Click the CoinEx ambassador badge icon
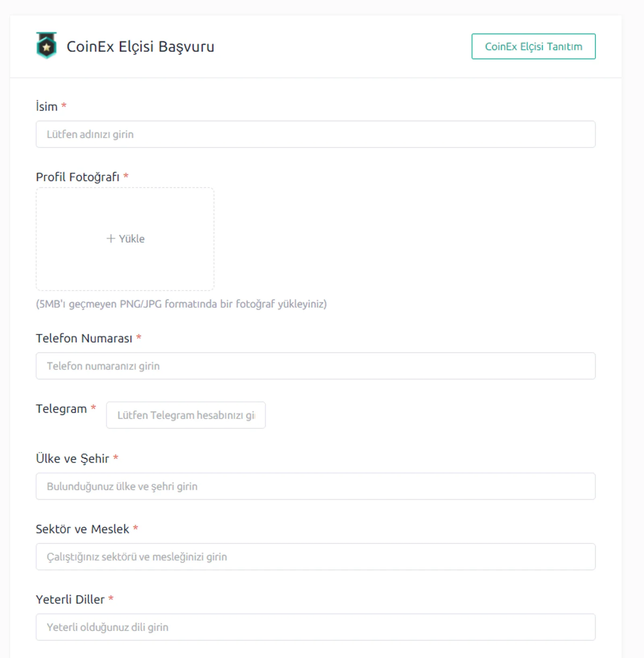644x658 pixels. pyautogui.click(x=46, y=46)
